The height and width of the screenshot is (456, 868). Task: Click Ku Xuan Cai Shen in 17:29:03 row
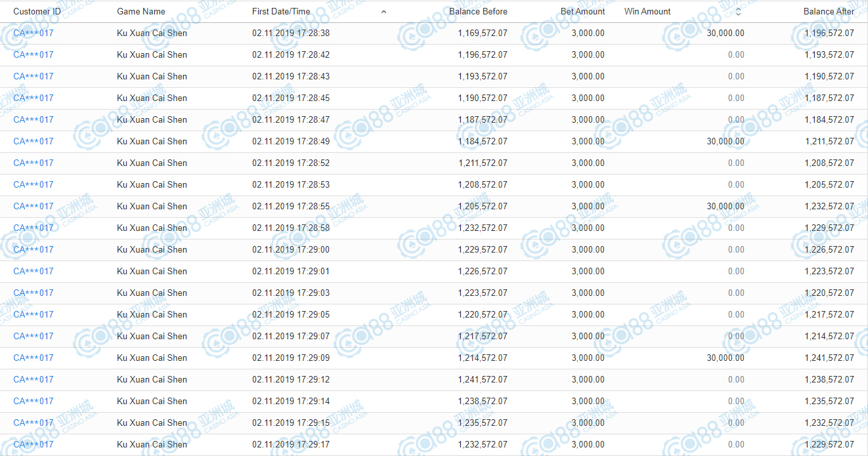tap(152, 293)
